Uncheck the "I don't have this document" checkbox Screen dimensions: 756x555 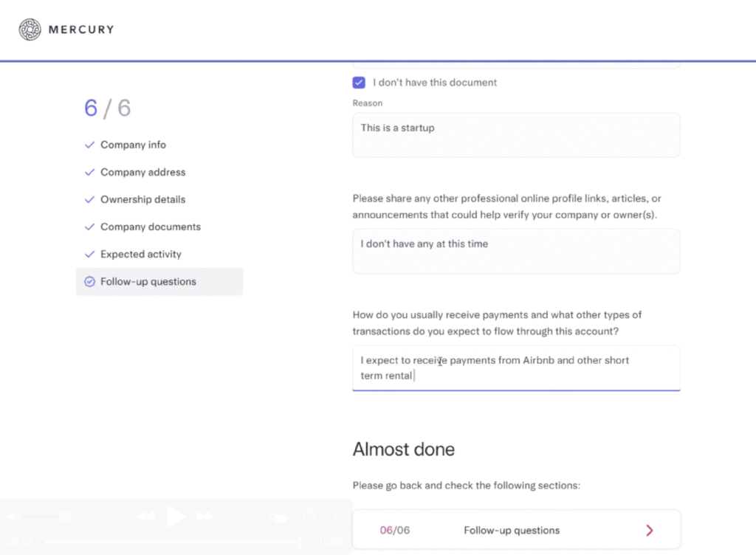pyautogui.click(x=359, y=83)
